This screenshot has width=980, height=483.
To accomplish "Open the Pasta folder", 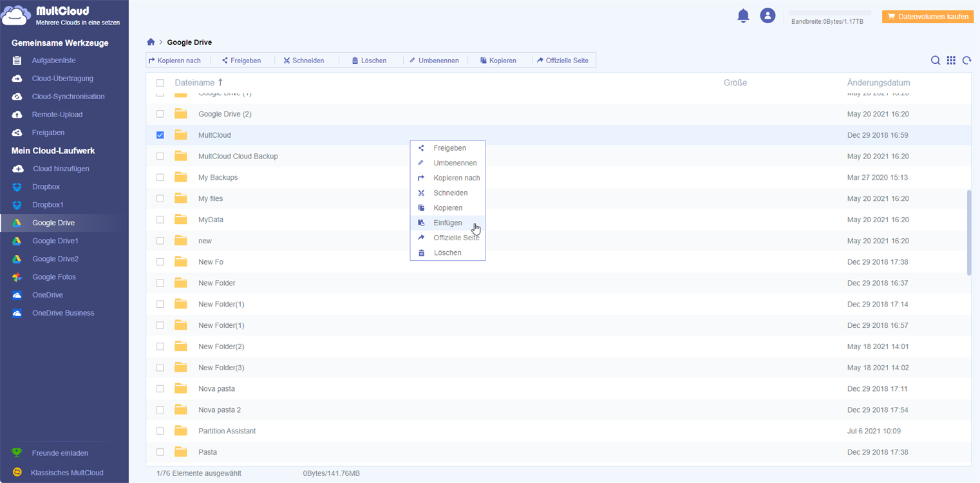I will pos(207,452).
